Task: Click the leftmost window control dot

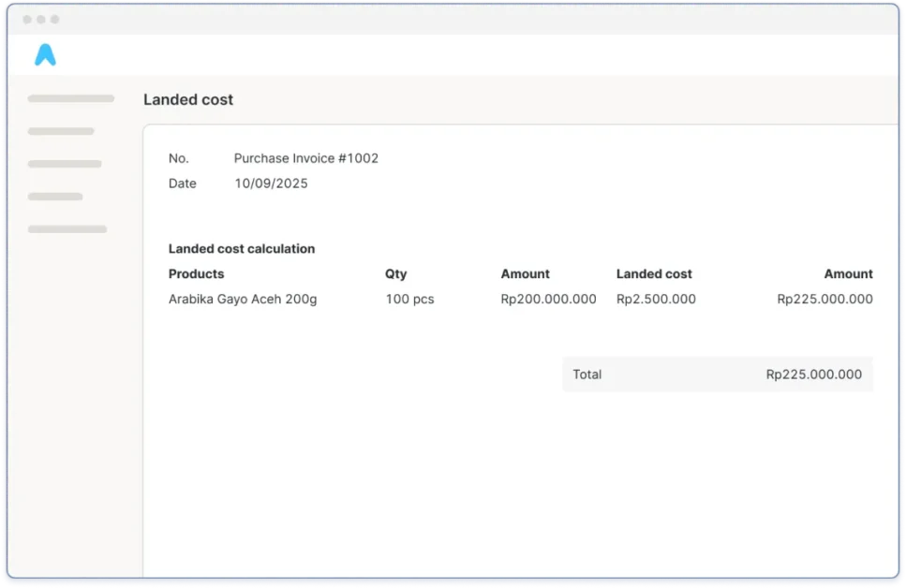Action: click(27, 20)
